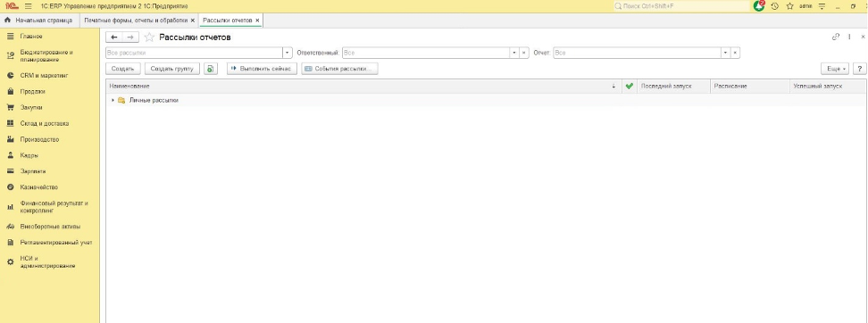Image resolution: width=868 pixels, height=323 pixels.
Task: Focus the Поиск Ctrl+Shift+F search field
Action: 681,6
